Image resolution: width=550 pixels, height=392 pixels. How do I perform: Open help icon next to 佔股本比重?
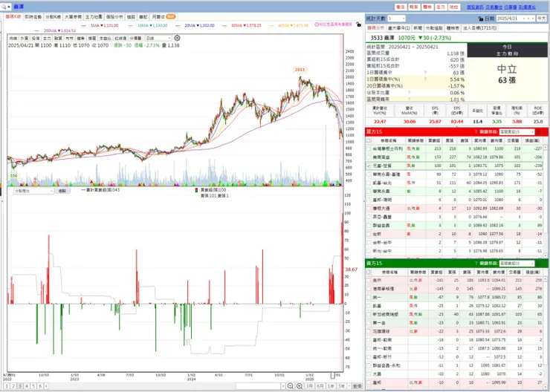coord(409,93)
